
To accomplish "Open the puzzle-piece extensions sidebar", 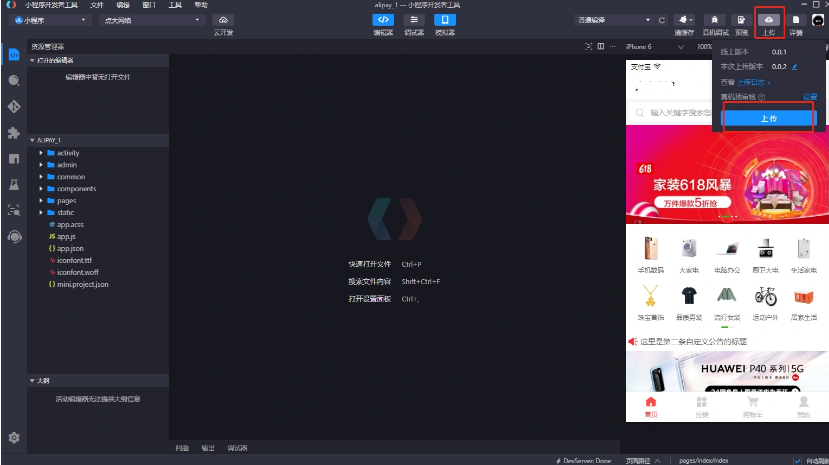I will tap(14, 133).
